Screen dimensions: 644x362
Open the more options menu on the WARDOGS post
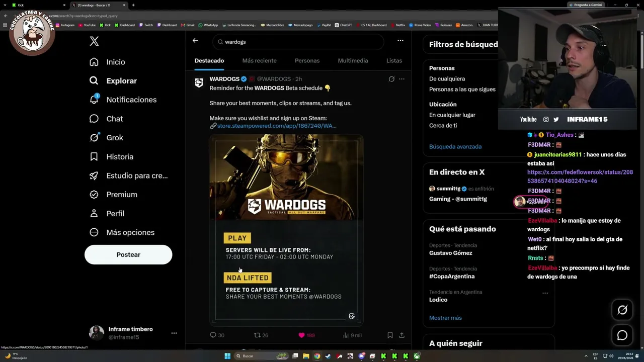[x=401, y=79]
